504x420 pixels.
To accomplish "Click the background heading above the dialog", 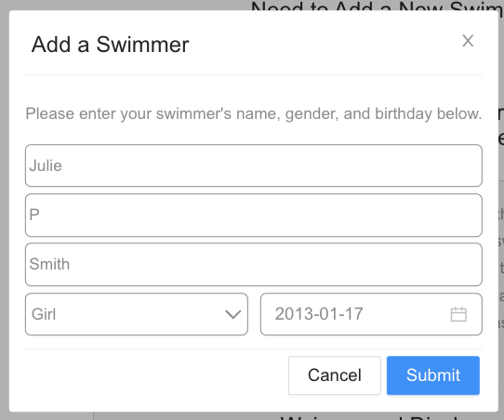I will [376, 5].
